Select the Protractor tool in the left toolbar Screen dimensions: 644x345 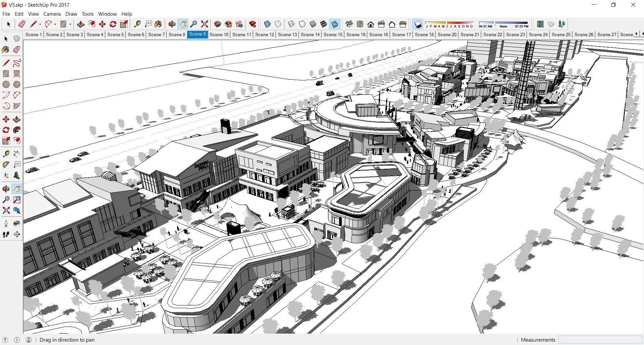(6, 165)
